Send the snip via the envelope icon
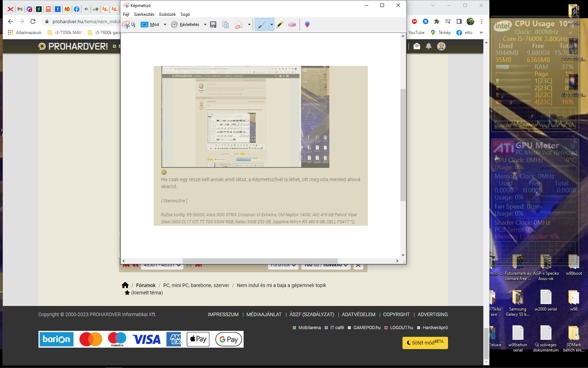588x368 pixels. (x=239, y=25)
